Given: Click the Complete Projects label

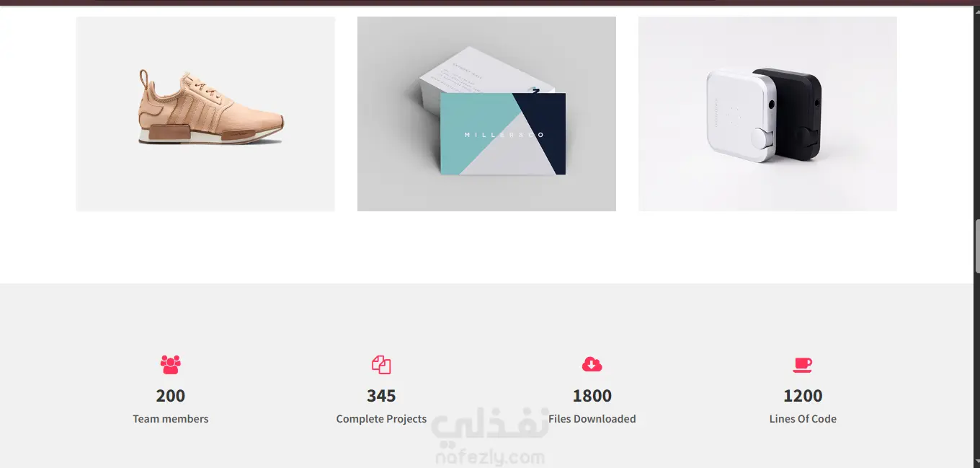Looking at the screenshot, I should (x=381, y=419).
